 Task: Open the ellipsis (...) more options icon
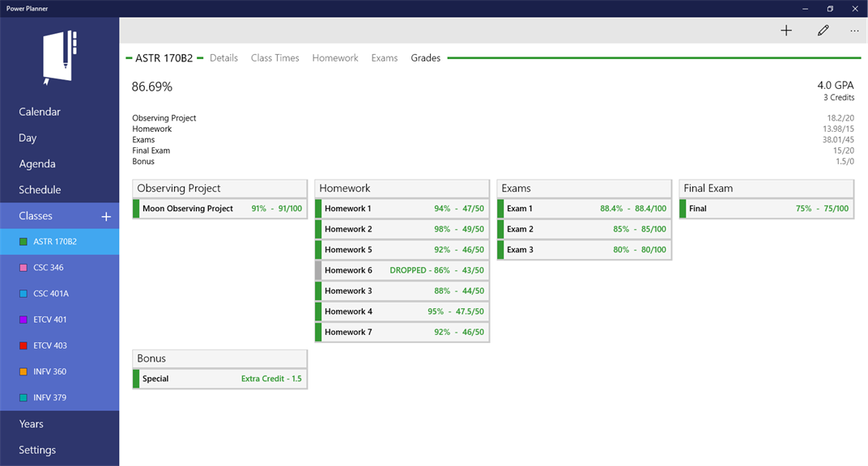click(x=854, y=30)
